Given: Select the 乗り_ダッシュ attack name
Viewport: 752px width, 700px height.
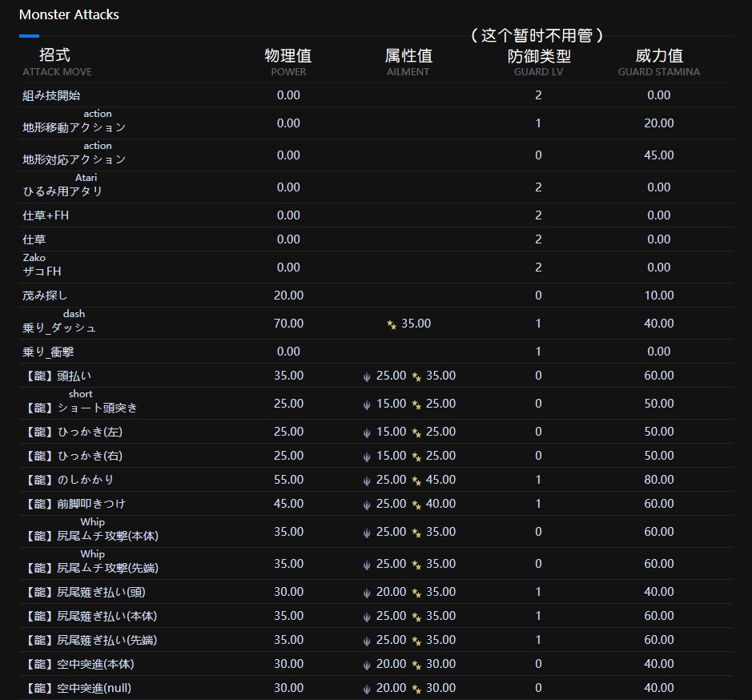Looking at the screenshot, I should click(59, 328).
